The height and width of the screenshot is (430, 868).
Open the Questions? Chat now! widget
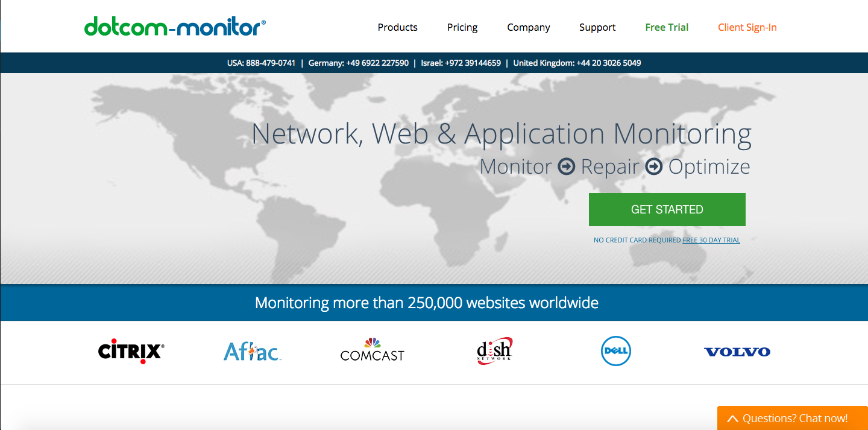(792, 418)
